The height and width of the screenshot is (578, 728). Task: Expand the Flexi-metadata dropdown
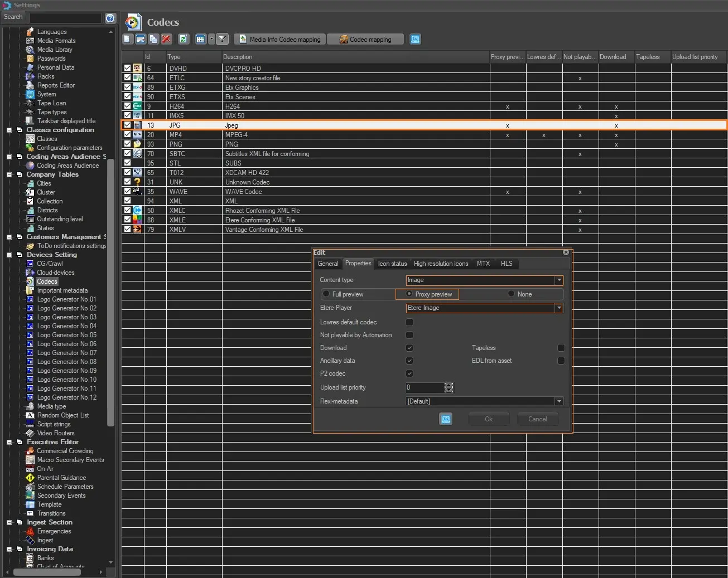point(558,401)
